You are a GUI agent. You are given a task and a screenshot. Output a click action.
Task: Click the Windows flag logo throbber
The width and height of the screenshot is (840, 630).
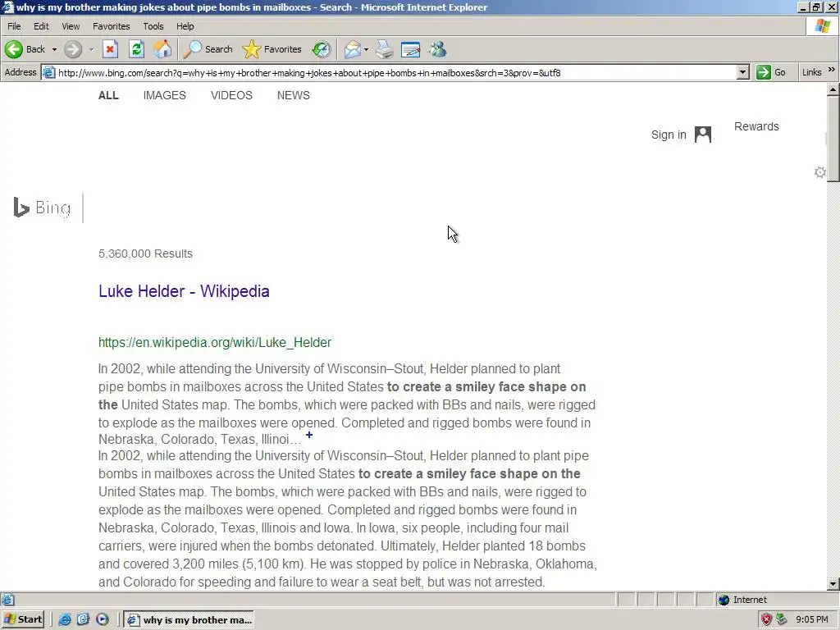[x=822, y=25]
